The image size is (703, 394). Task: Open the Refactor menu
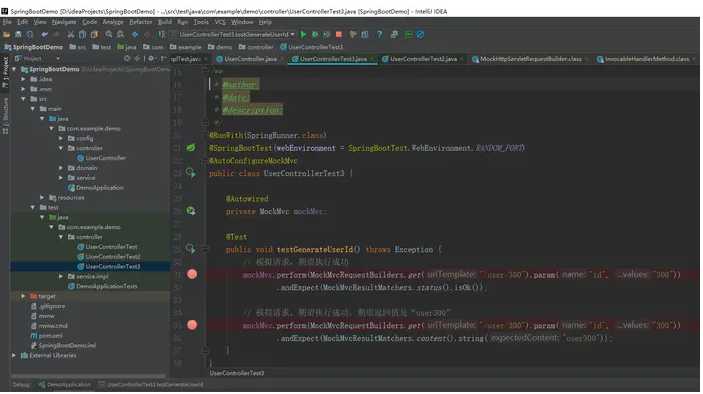point(141,22)
